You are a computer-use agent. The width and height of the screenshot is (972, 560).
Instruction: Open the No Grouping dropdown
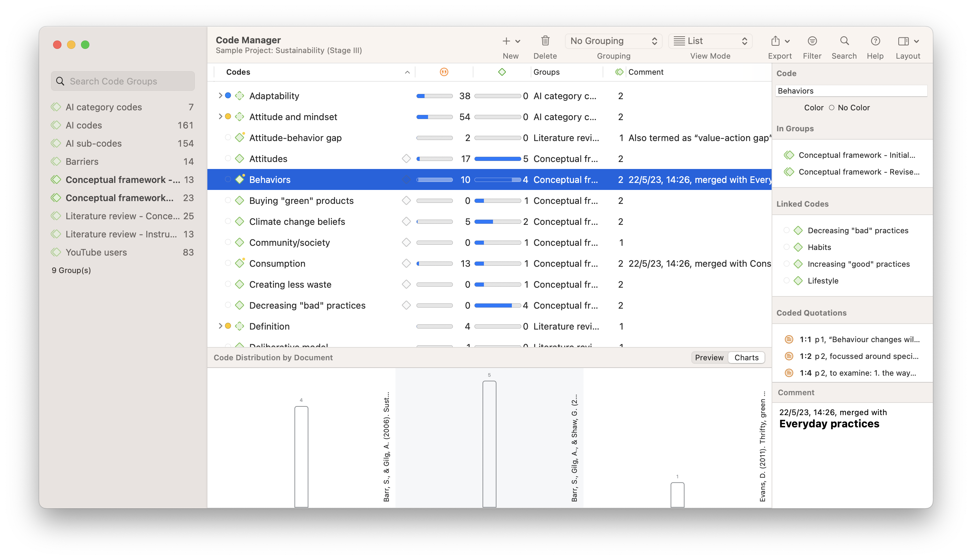tap(613, 41)
